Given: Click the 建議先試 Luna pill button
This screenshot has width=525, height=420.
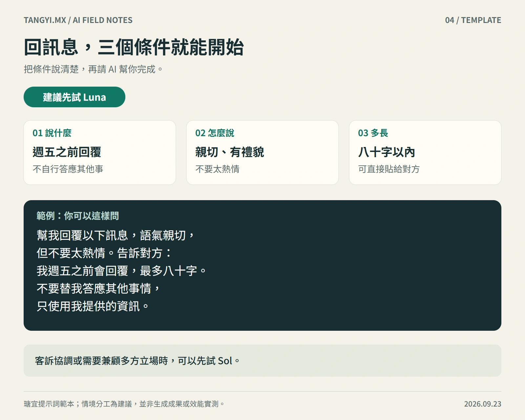Looking at the screenshot, I should point(74,97).
